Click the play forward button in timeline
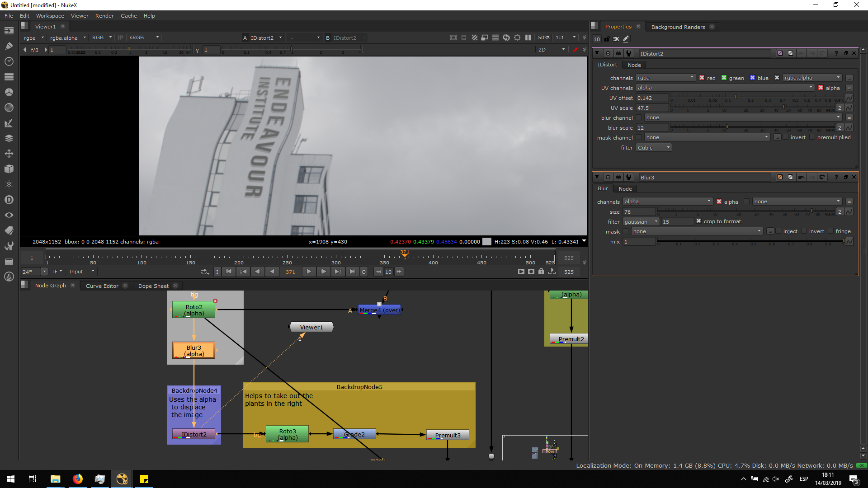 309,272
